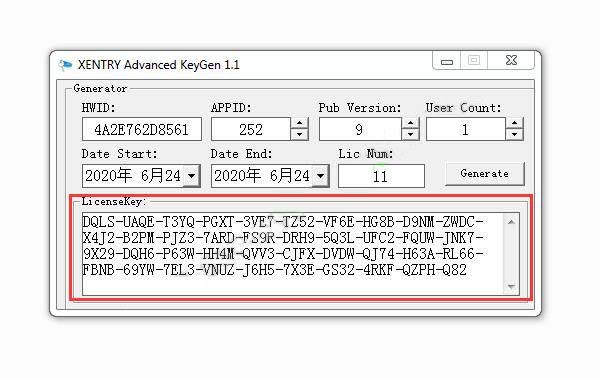Lower User Count with down arrow
Image resolution: width=600 pixels, height=380 pixels.
[514, 135]
